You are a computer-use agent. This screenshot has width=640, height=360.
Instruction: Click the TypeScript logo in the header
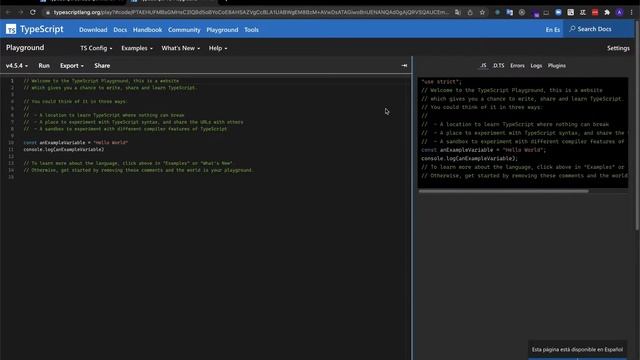(x=11, y=29)
